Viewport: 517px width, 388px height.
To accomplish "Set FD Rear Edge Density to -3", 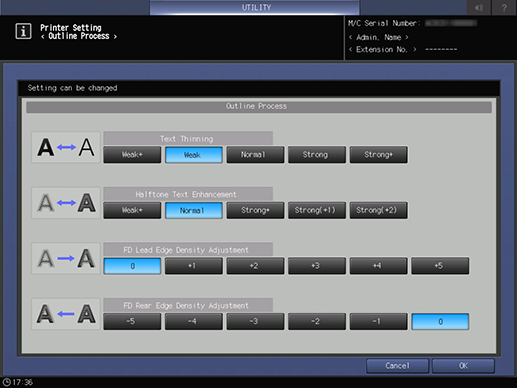I will click(255, 322).
